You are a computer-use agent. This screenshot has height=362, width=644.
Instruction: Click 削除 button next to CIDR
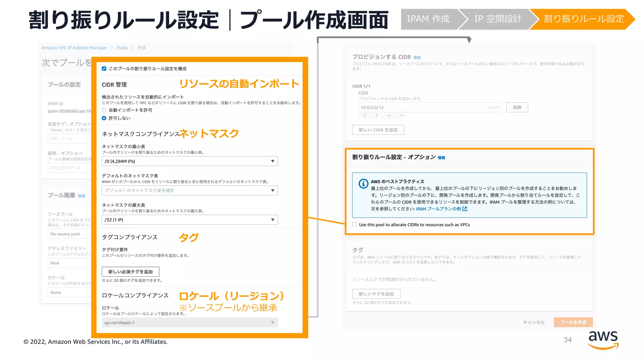coord(517,107)
